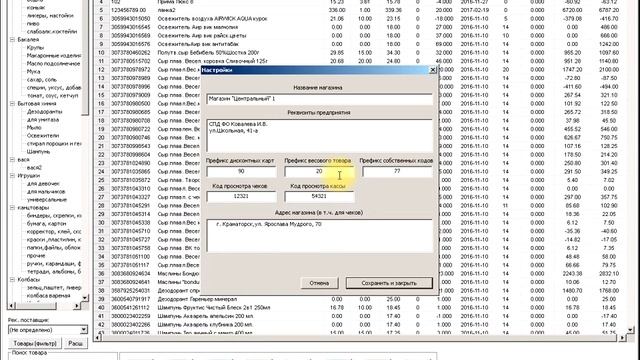
Task: Select the Макаронные изделия tree category
Action: [54, 56]
